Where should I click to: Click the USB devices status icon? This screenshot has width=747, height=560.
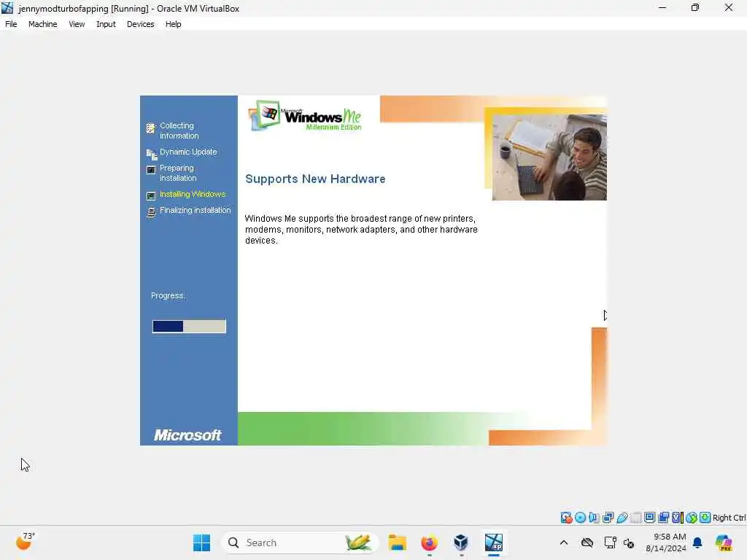tap(622, 518)
